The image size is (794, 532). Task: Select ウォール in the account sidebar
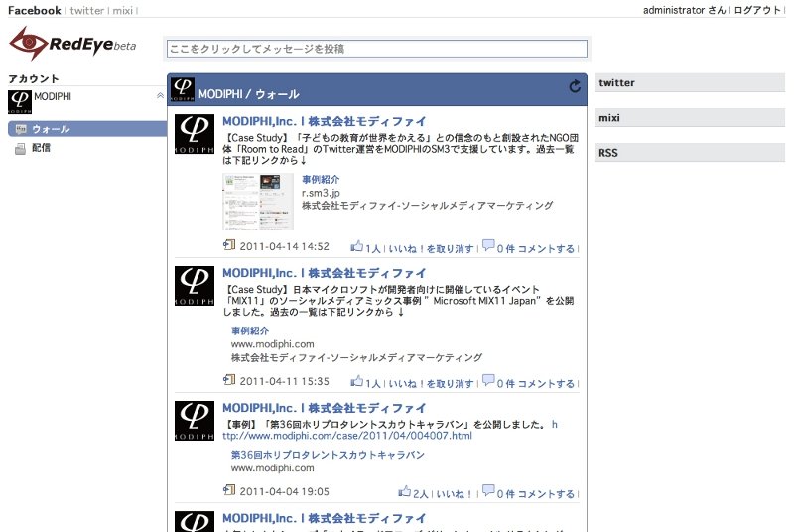point(87,129)
